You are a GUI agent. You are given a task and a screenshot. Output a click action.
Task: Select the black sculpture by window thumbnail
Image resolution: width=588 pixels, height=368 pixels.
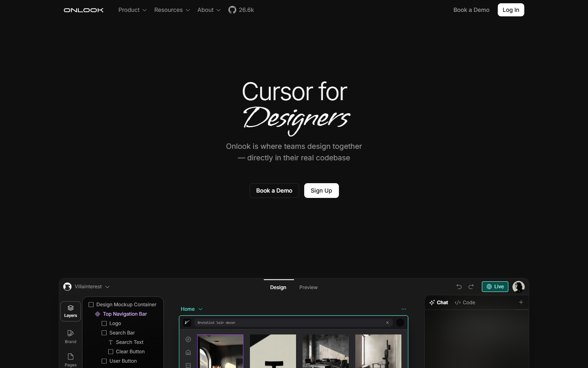pos(378,351)
